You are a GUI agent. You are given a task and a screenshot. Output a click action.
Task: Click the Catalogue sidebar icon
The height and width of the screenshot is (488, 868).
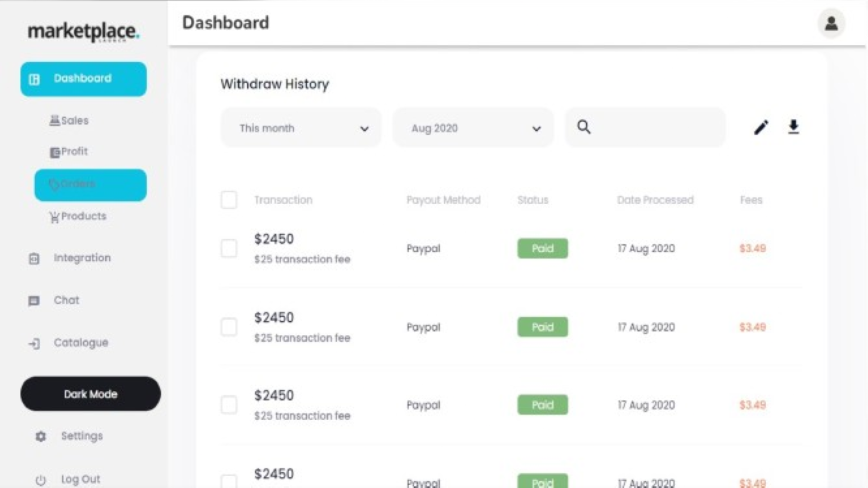tap(33, 343)
